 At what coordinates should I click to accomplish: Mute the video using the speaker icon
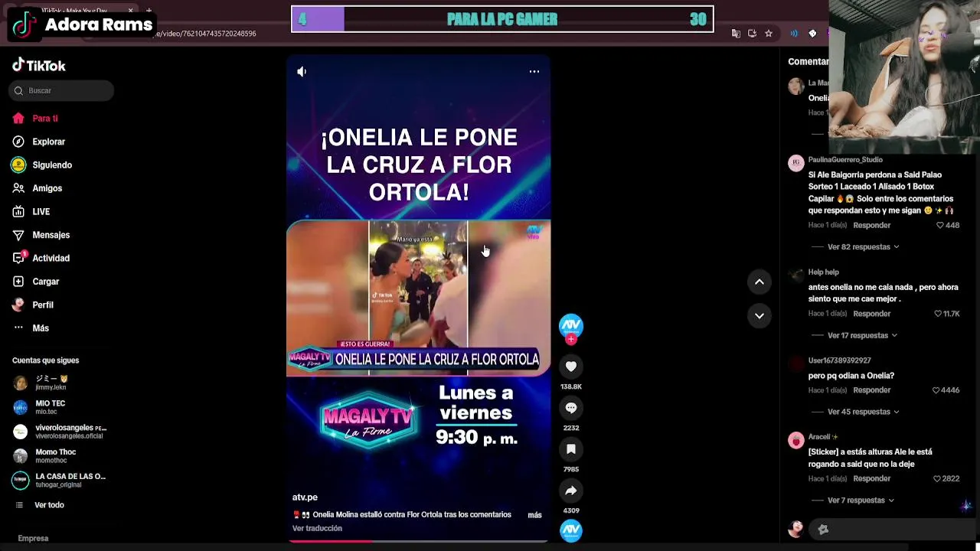(x=302, y=71)
